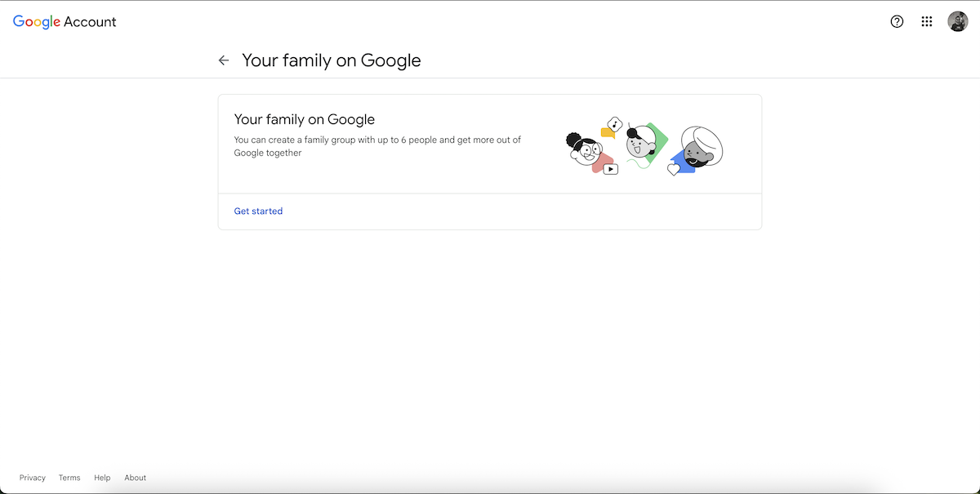Open the Privacy footer link

(33, 478)
